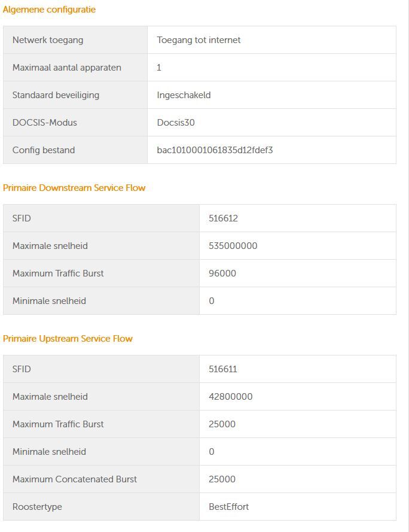The image size is (409, 532).
Task: Click the upstream speed value 42800000
Action: pos(230,397)
